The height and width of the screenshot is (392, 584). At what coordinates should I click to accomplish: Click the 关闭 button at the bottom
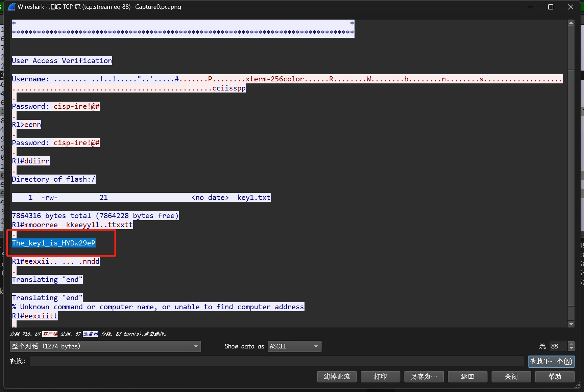[x=511, y=376]
